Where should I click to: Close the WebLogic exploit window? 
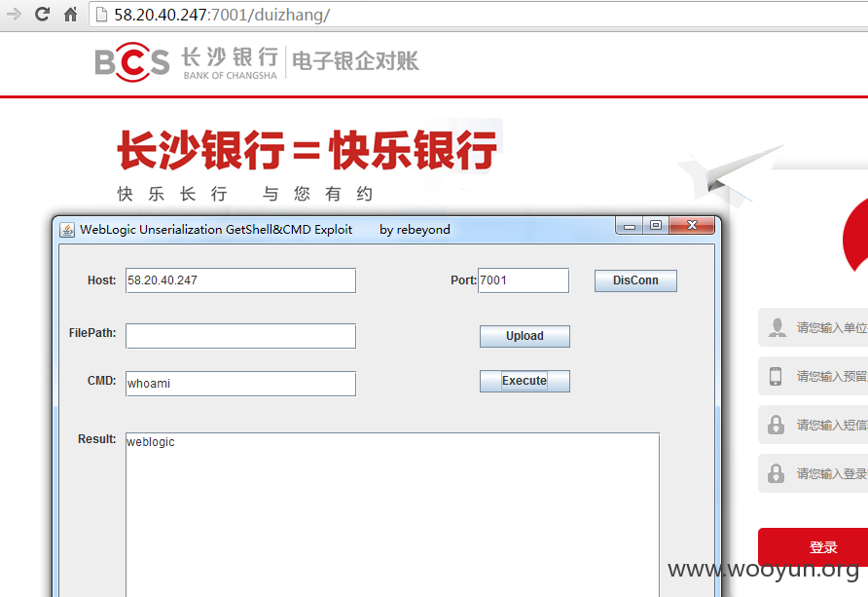[692, 225]
